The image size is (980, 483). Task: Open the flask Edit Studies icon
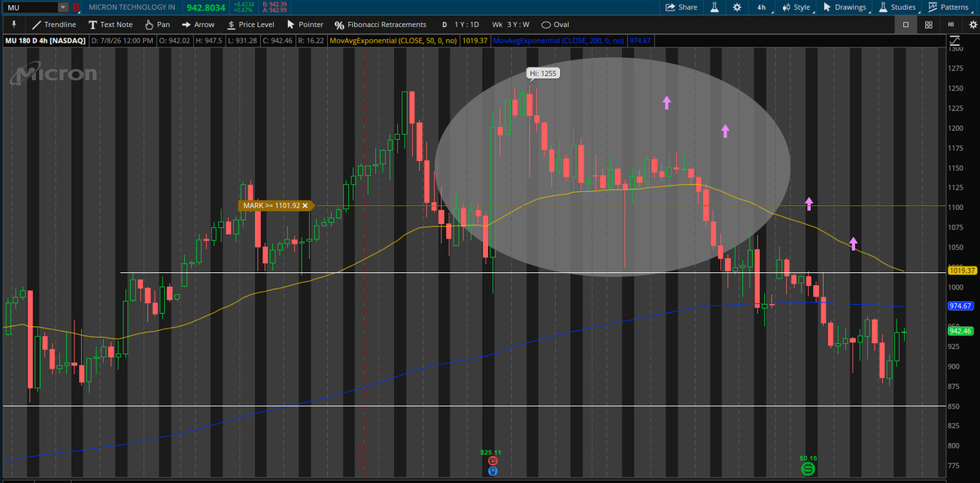pos(715,7)
